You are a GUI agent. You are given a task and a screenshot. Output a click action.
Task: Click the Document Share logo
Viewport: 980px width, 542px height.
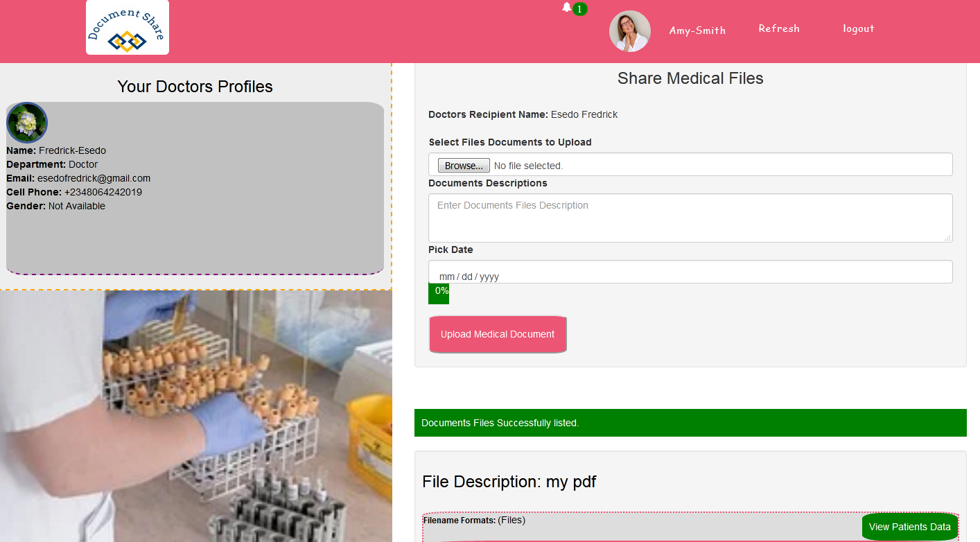(x=127, y=27)
